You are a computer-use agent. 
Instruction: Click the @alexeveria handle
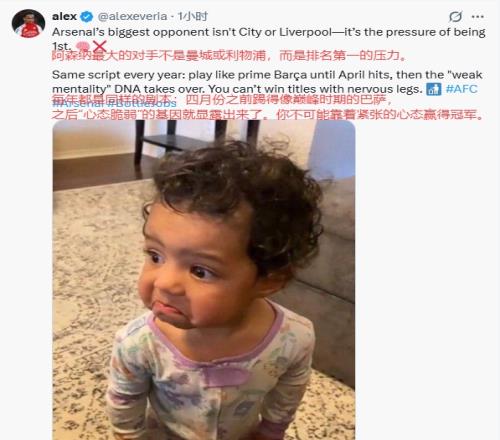[132, 16]
